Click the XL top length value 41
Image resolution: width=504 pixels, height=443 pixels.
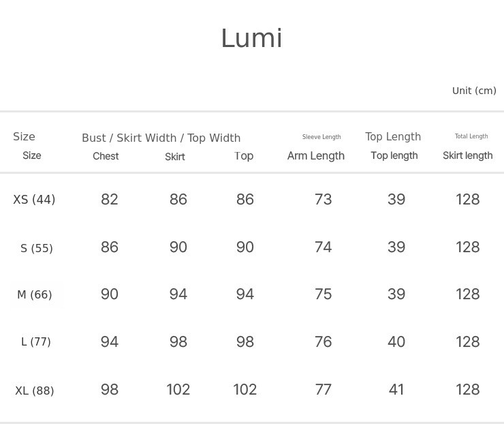point(396,390)
